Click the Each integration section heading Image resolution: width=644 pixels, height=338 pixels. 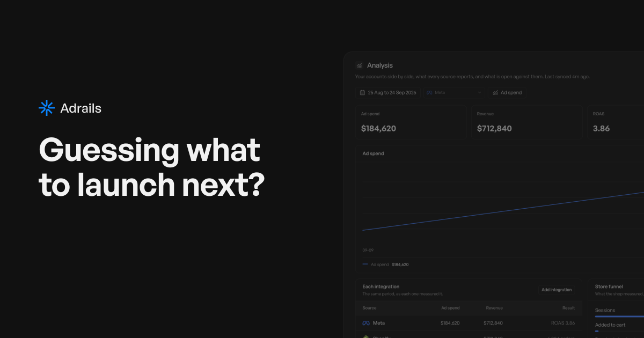coord(381,286)
